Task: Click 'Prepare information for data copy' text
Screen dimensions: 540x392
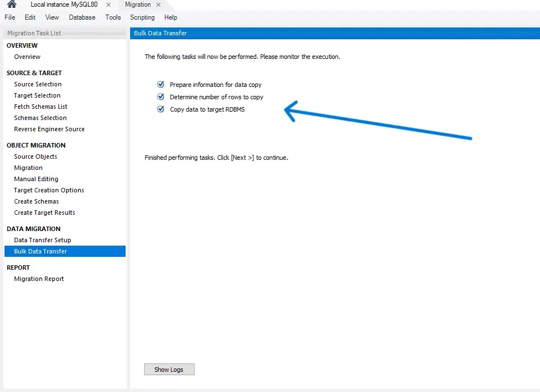Action: pyautogui.click(x=215, y=85)
